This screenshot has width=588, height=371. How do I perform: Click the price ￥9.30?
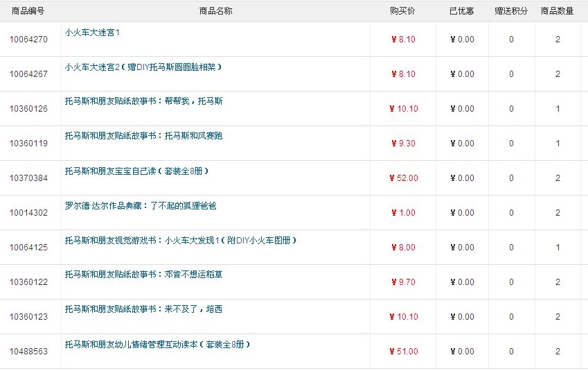pos(404,144)
